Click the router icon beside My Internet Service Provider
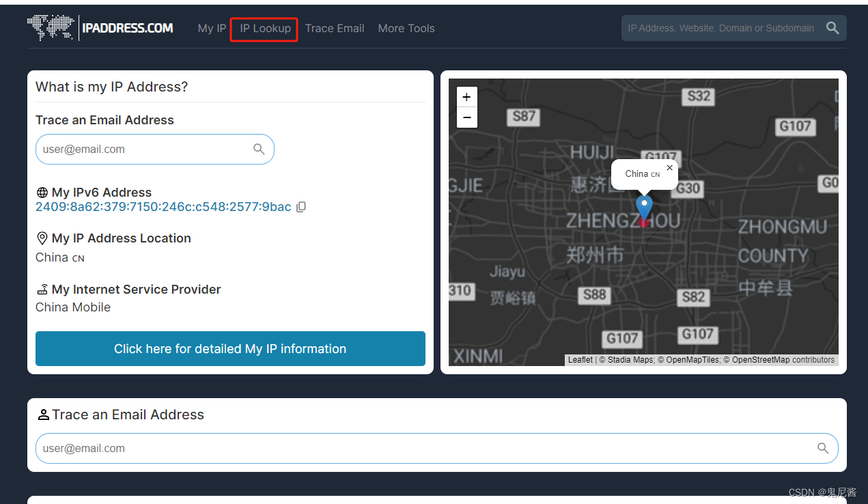The image size is (868, 504). click(42, 290)
